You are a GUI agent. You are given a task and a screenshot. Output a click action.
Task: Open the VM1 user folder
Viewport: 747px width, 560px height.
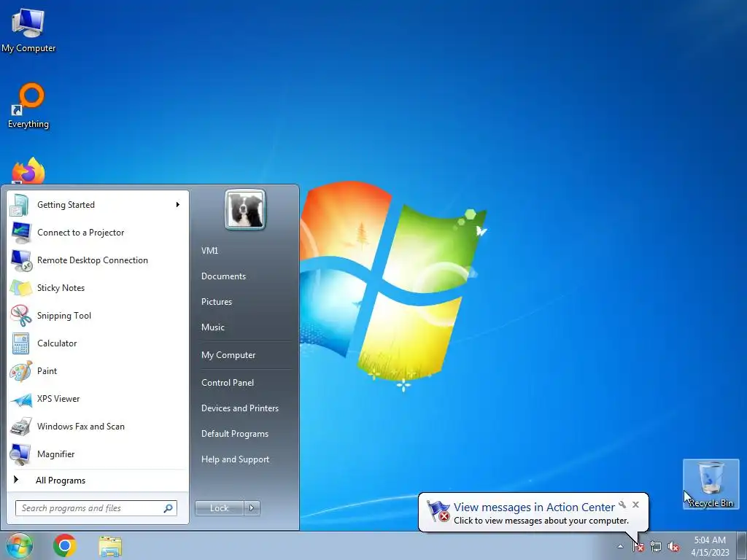tap(209, 251)
